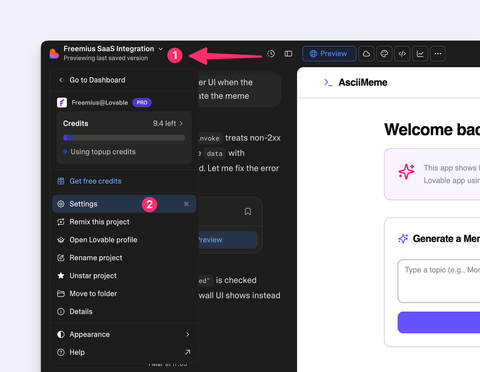This screenshot has width=480, height=372.
Task: Expand the Freemius SaaS Integration project dropdown
Action: click(x=161, y=49)
